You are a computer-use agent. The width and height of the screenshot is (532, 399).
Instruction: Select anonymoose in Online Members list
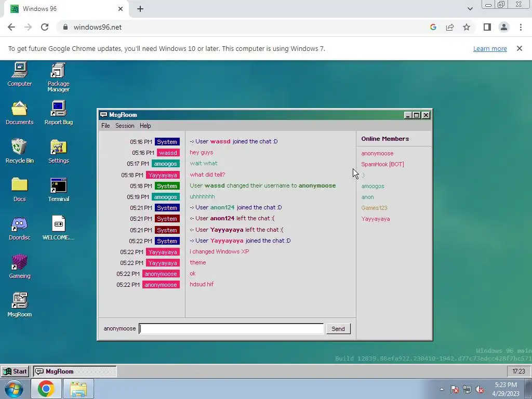tap(377, 153)
